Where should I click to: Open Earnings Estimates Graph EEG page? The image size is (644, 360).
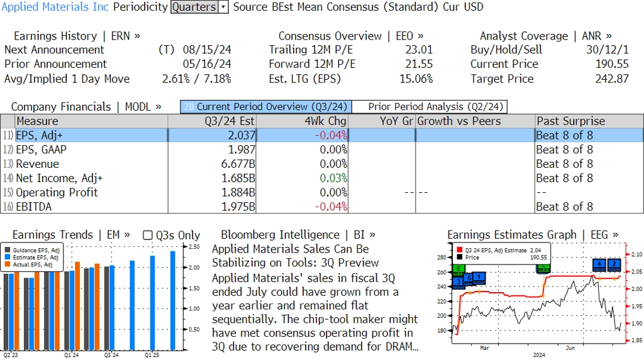tap(533, 235)
